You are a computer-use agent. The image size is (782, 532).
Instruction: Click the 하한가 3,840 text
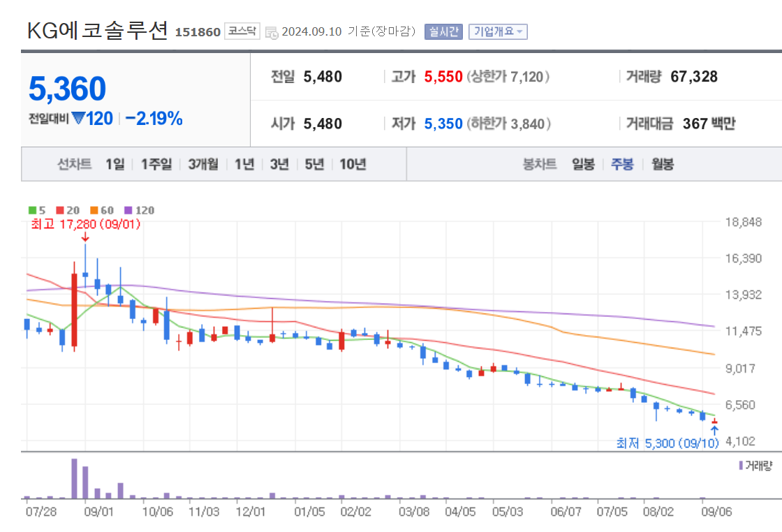point(509,124)
